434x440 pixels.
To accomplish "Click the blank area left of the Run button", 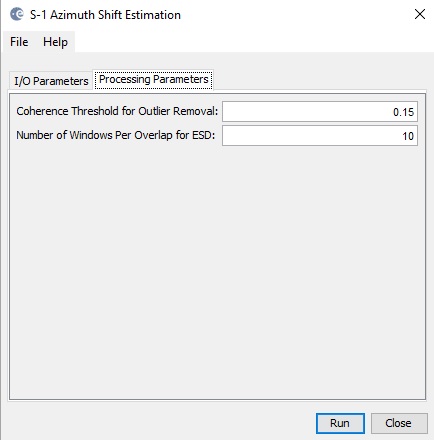I will (x=160, y=423).
